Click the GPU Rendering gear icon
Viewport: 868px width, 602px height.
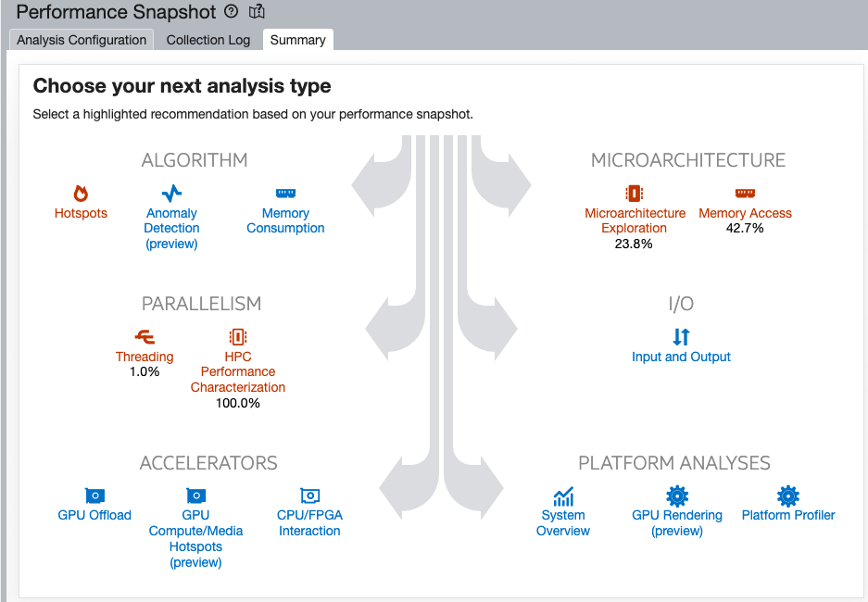click(x=677, y=495)
